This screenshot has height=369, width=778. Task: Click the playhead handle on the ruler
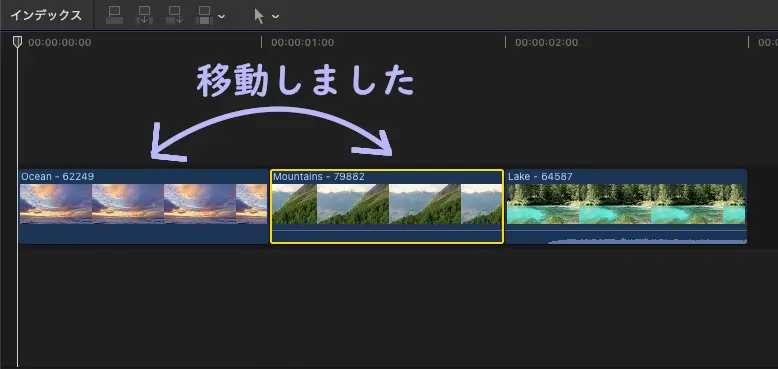click(17, 42)
